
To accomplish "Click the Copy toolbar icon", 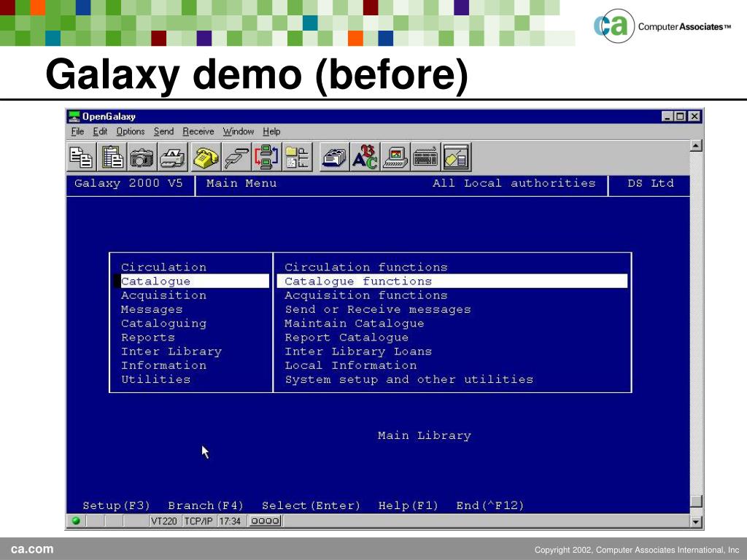I will (82, 157).
